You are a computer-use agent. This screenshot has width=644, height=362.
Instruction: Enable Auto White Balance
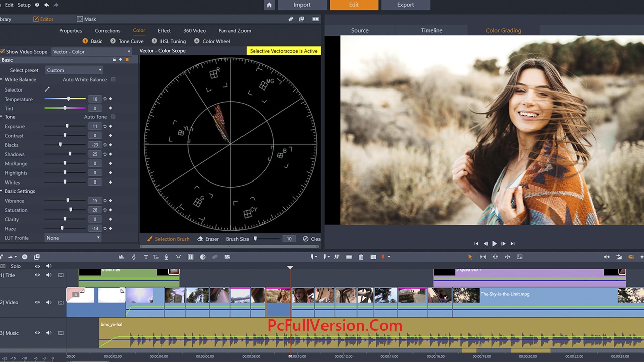114,79
